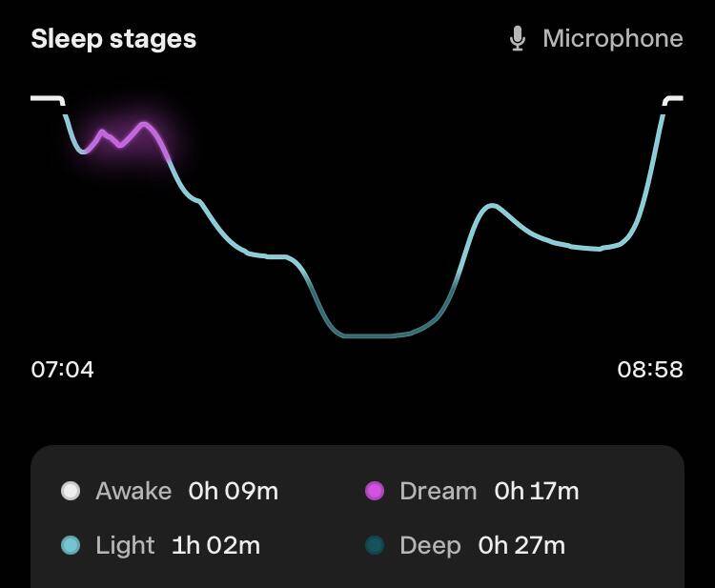Select the Dream stage label

click(438, 491)
